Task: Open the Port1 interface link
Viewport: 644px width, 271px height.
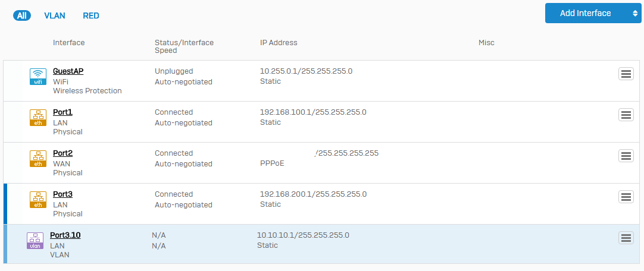Action: click(63, 112)
